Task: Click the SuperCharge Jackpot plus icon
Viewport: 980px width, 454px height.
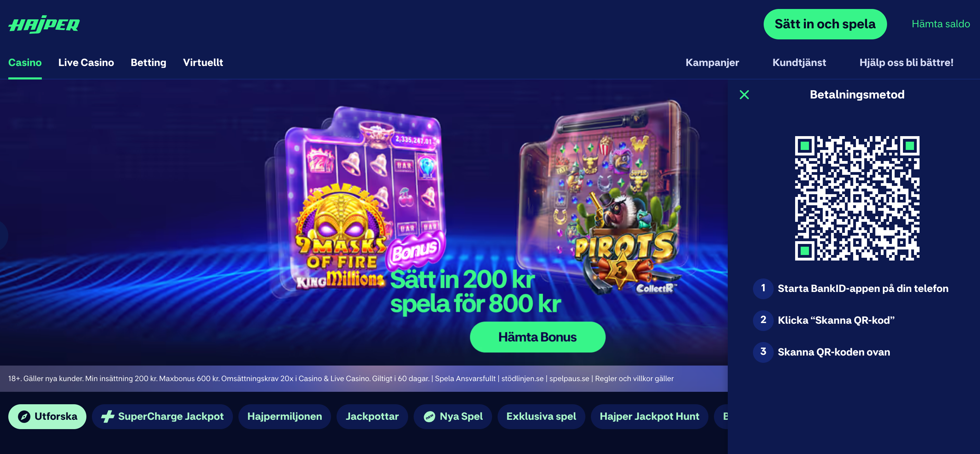Action: point(108,416)
